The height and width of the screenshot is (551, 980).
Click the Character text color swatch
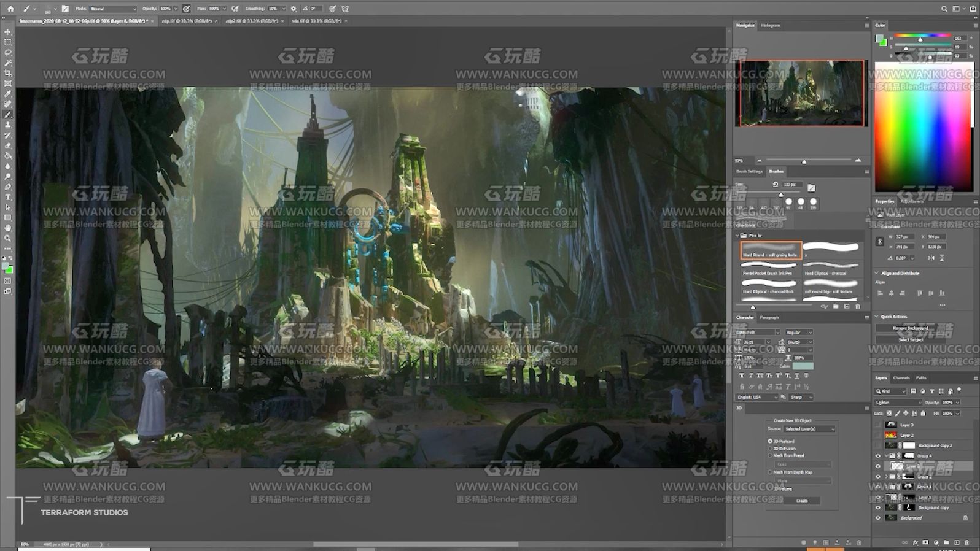click(x=803, y=366)
